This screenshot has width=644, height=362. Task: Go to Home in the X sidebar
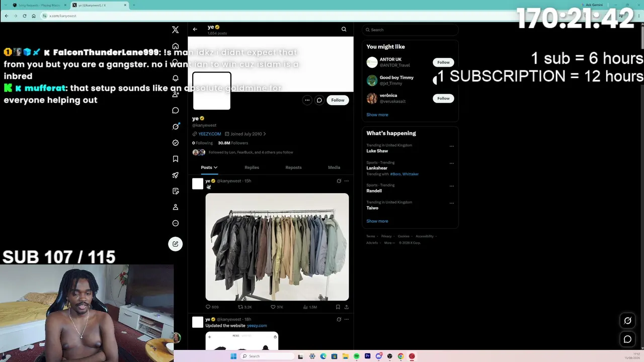[x=175, y=46]
